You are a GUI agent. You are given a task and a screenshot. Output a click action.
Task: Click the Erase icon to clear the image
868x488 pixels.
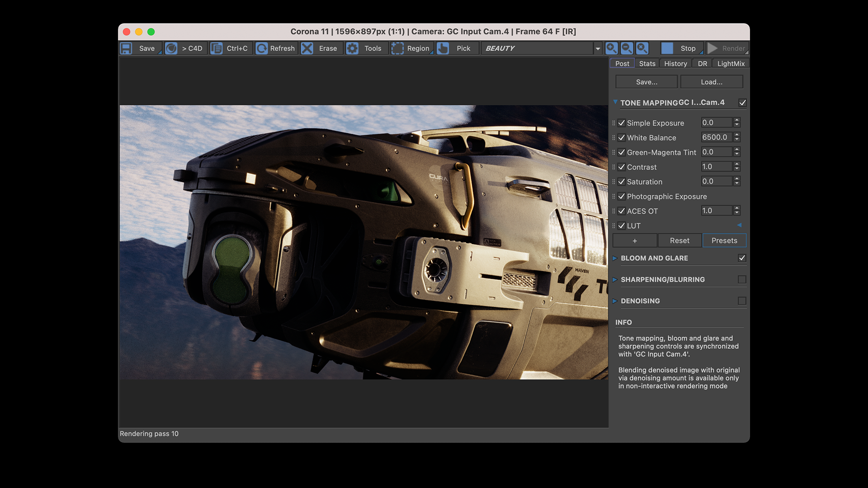pos(307,48)
